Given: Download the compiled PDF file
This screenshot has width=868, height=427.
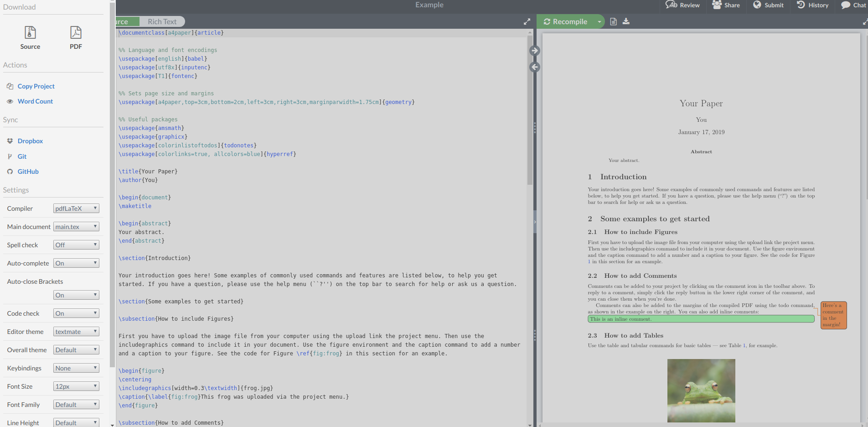Looking at the screenshot, I should (x=626, y=21).
